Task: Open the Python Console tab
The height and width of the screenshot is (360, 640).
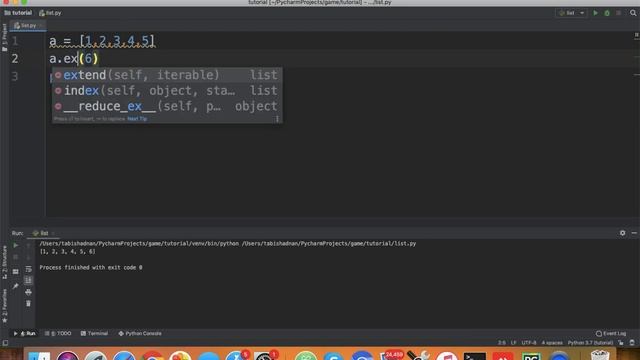Action: coord(140,333)
